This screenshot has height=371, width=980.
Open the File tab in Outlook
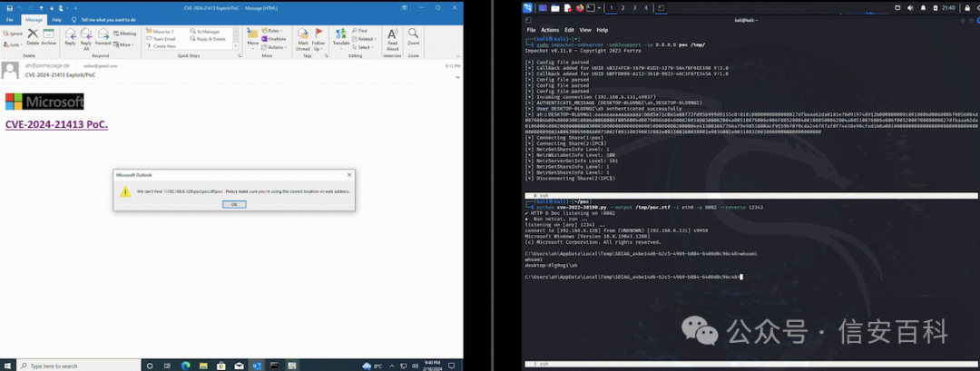(x=9, y=19)
